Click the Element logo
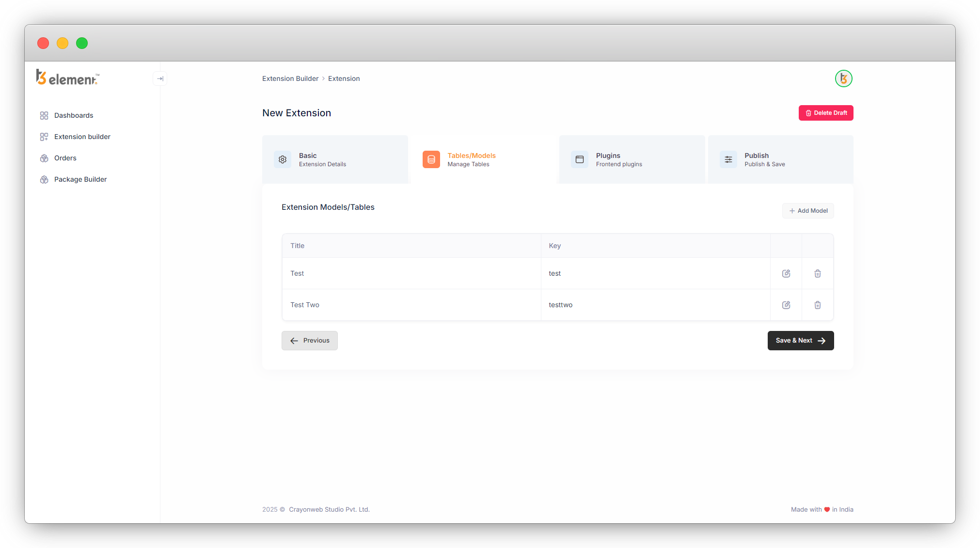This screenshot has width=980, height=548. pyautogui.click(x=68, y=78)
